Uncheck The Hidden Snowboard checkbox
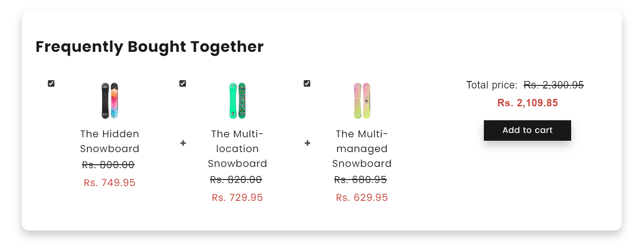The height and width of the screenshot is (244, 644). 51,83
